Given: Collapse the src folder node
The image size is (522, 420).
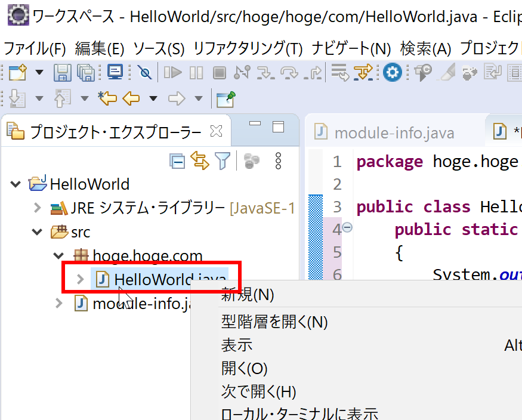Looking at the screenshot, I should (37, 232).
